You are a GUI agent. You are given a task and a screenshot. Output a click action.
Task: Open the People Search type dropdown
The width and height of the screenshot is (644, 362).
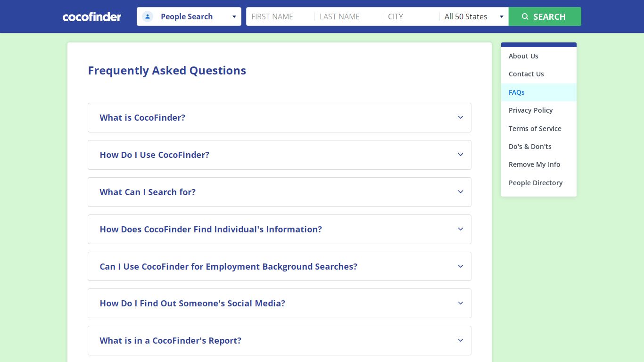[x=189, y=16]
